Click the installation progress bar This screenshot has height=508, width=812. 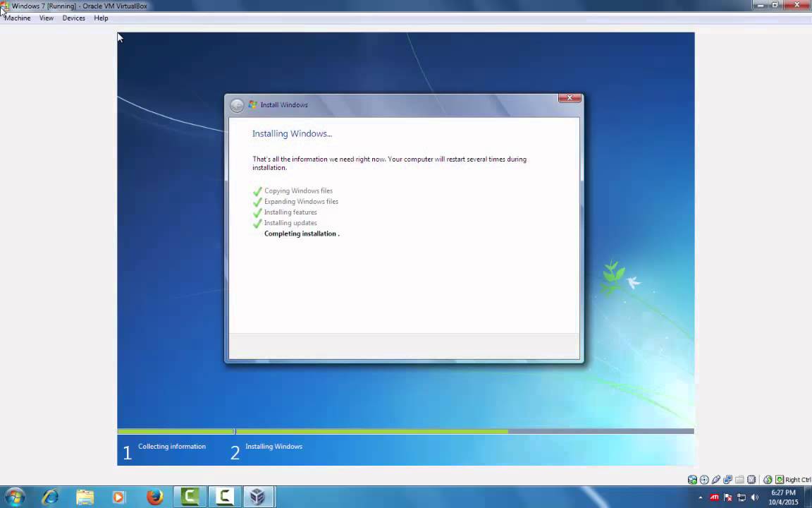[405, 431]
